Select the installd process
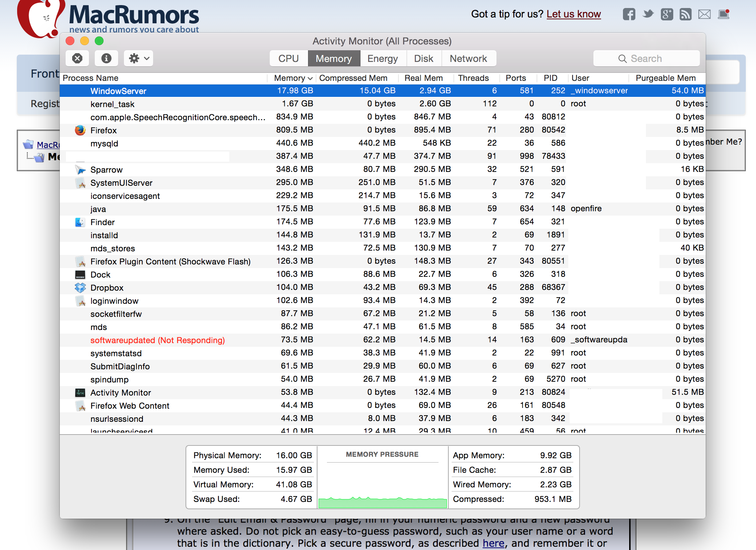 point(382,235)
